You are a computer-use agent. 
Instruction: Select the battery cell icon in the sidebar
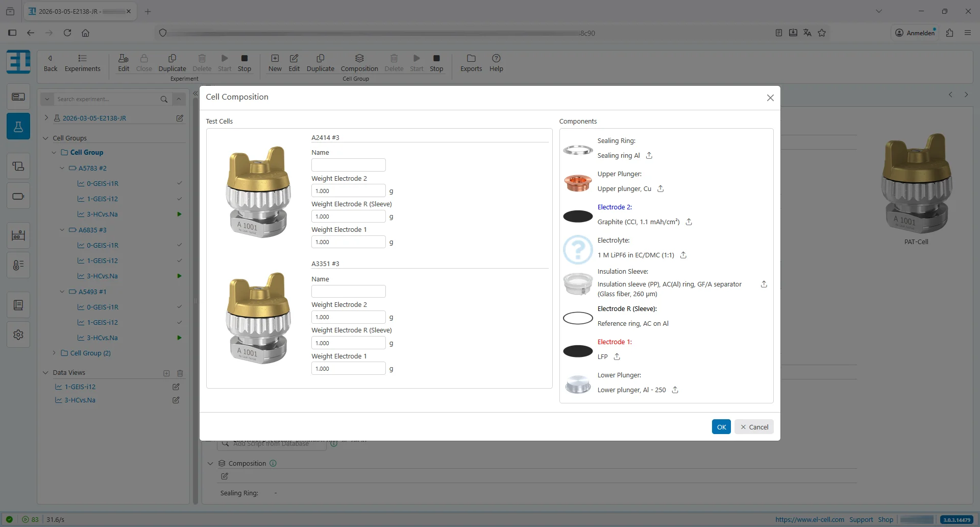pos(18,196)
